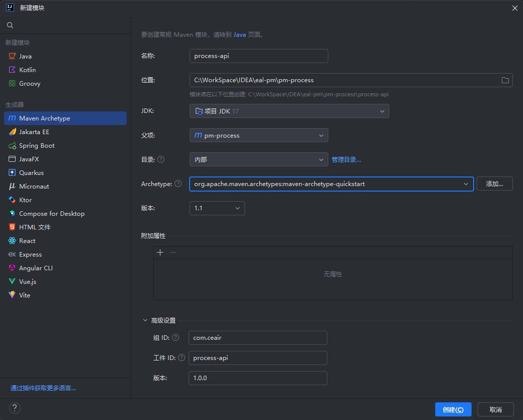Click the Maven Archetype m icon
The height and width of the screenshot is (420, 523).
coord(12,118)
